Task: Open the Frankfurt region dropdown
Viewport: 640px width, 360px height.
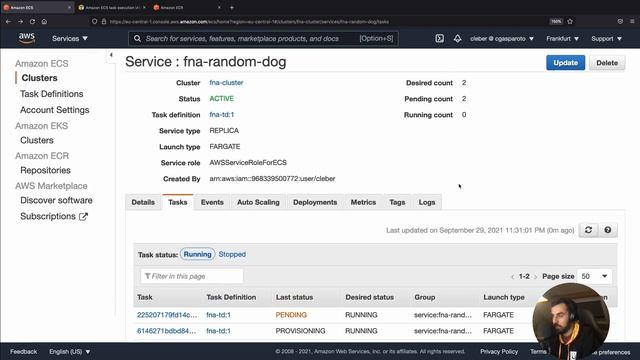Action: [x=562, y=38]
